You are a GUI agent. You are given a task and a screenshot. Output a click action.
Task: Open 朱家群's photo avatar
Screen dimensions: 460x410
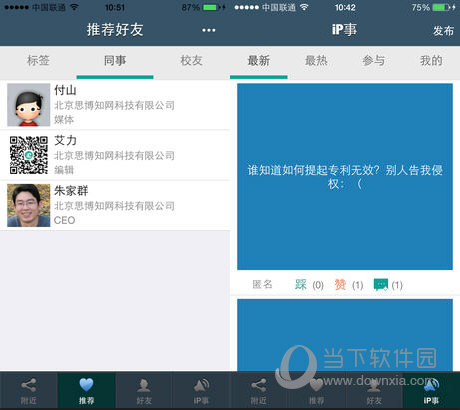pyautogui.click(x=29, y=205)
